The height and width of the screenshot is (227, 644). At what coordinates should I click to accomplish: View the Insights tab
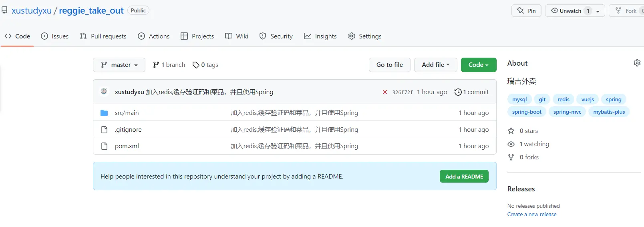coord(320,36)
